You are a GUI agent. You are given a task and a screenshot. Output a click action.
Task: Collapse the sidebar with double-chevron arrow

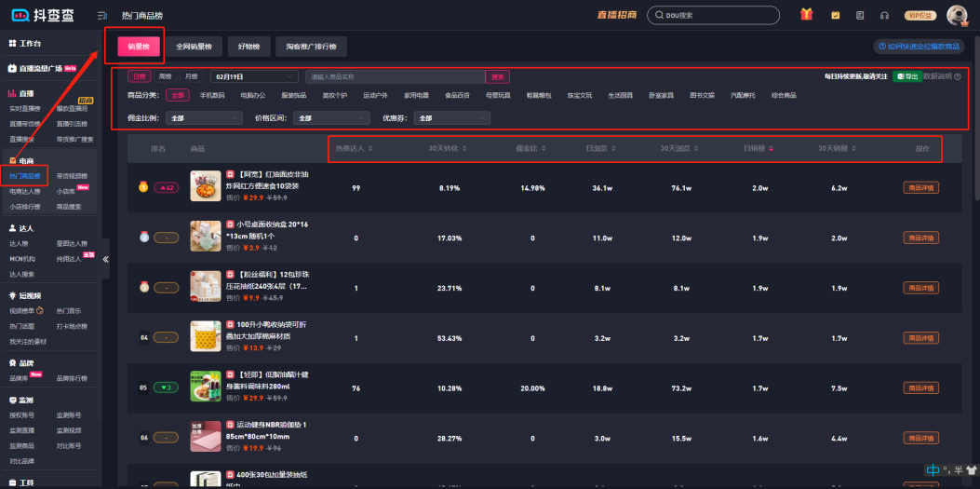(105, 259)
